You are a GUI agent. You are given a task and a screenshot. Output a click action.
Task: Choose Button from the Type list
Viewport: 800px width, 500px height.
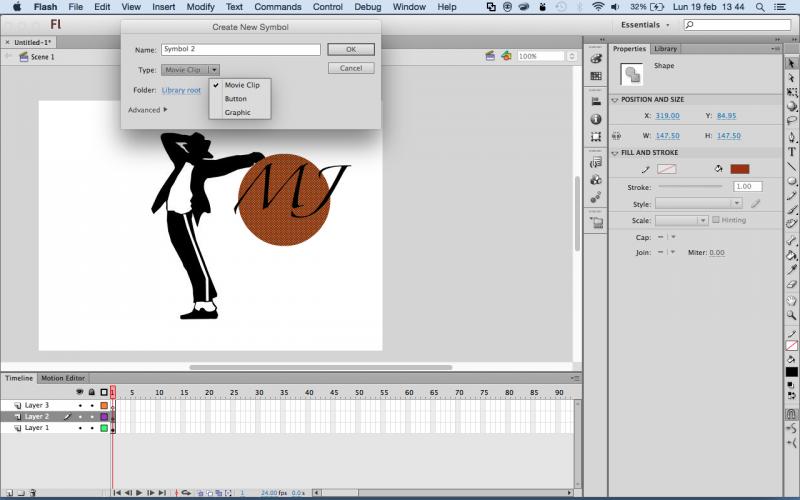click(236, 99)
